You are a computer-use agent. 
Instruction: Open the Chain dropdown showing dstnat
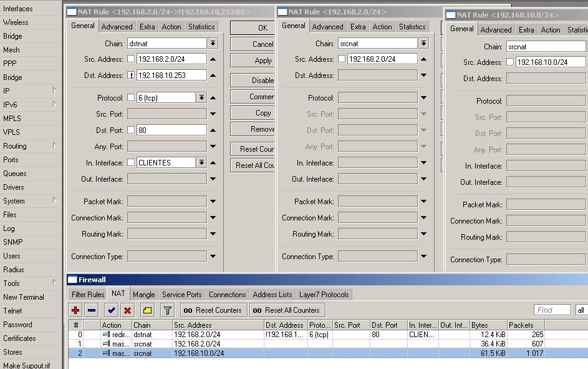coord(213,44)
